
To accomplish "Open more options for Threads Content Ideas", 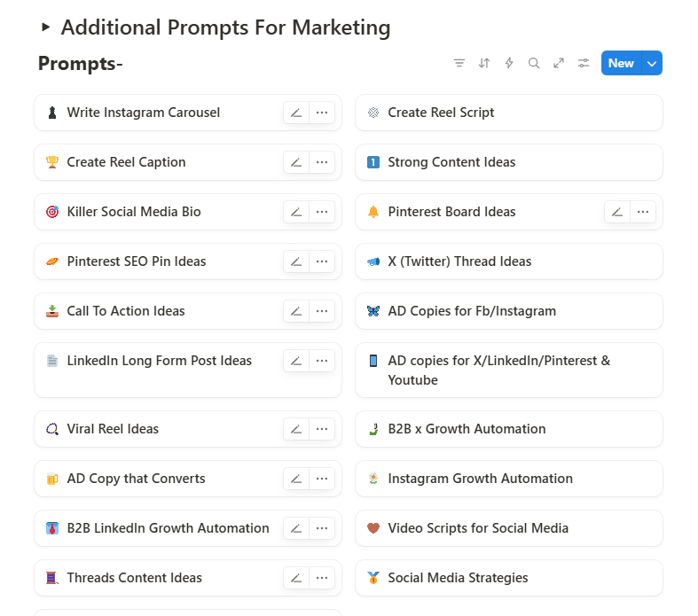I will pos(322,578).
